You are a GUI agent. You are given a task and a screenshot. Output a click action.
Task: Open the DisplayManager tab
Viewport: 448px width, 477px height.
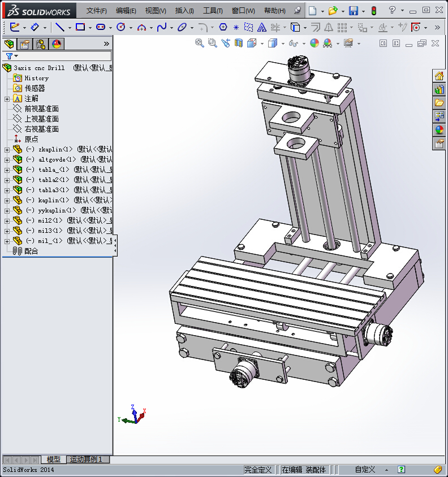click(x=57, y=44)
